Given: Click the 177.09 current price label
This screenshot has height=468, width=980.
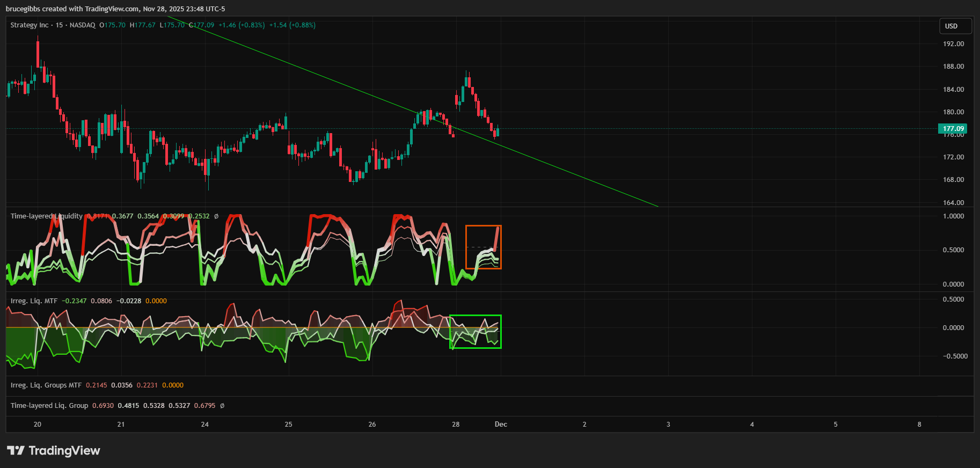Looking at the screenshot, I should (953, 129).
